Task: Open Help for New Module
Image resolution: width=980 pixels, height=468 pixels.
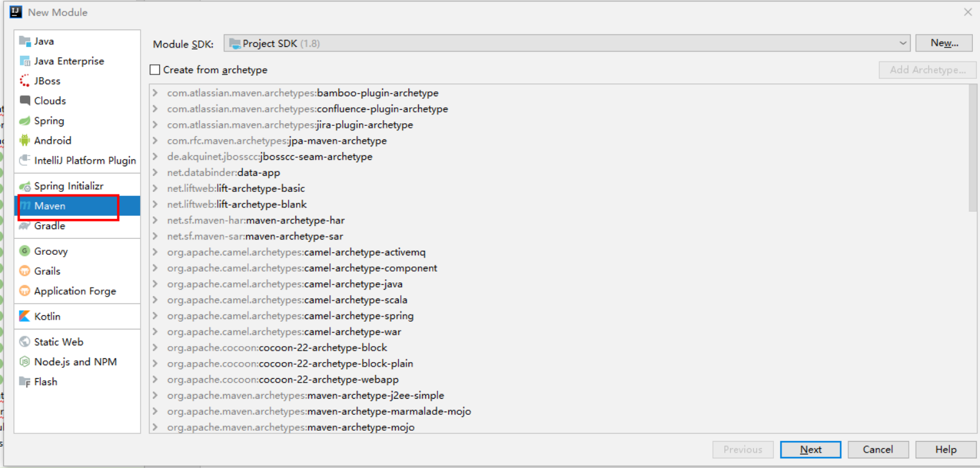Action: pyautogui.click(x=946, y=449)
